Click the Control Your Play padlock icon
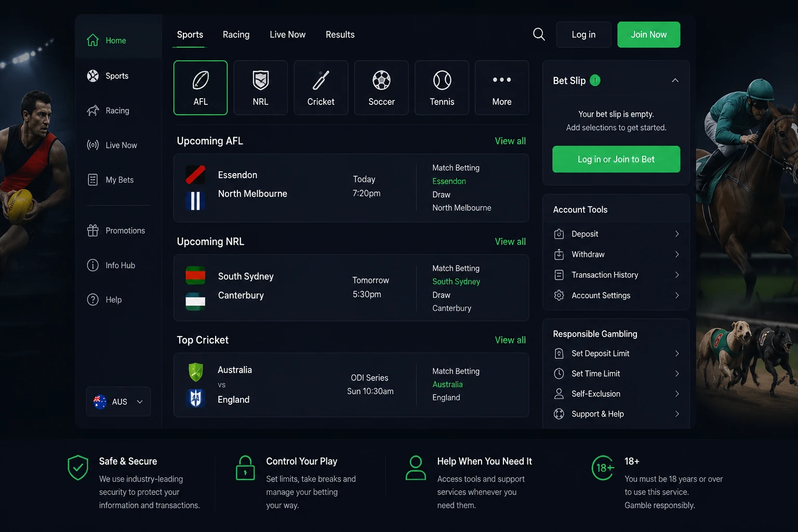The width and height of the screenshot is (798, 532). (245, 468)
